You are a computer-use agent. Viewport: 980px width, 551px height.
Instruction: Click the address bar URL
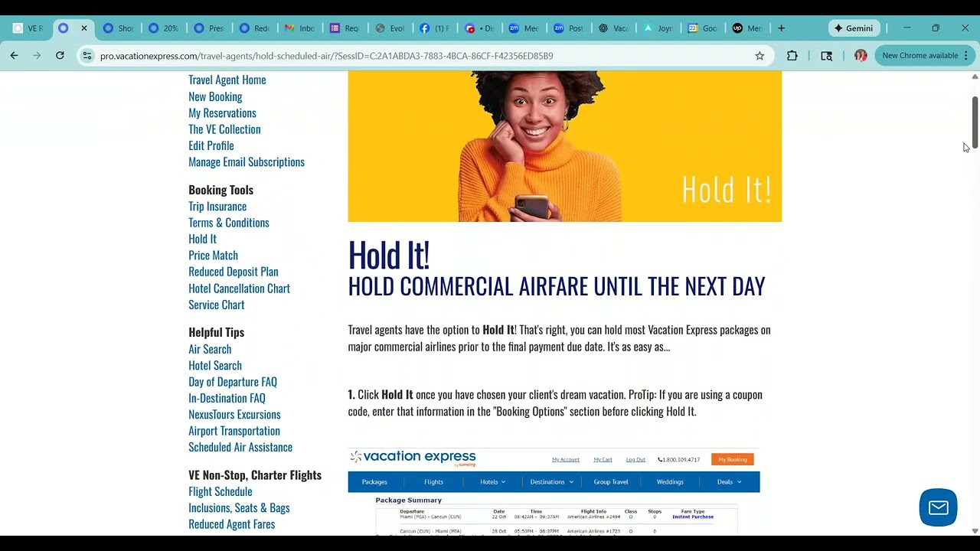(x=326, y=56)
